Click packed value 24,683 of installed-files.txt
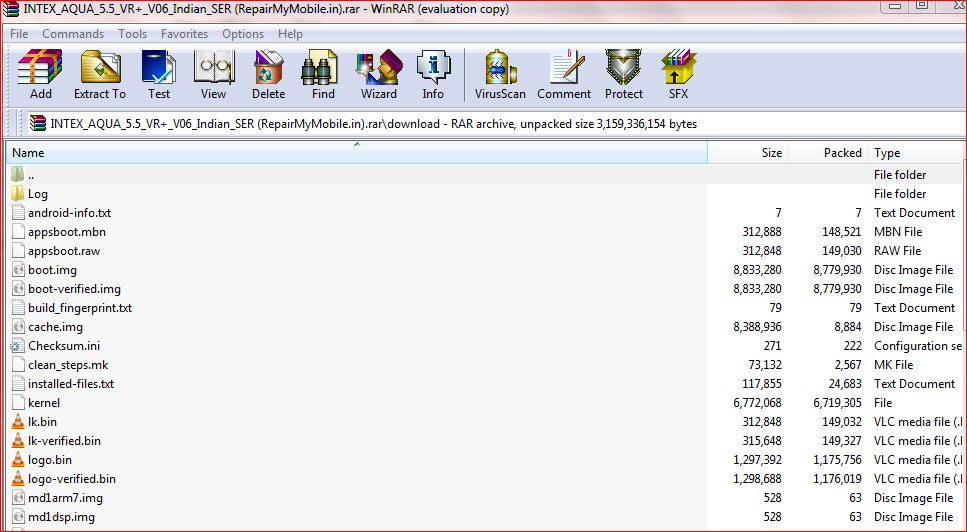Screen dimensions: 967x532 click(x=845, y=384)
